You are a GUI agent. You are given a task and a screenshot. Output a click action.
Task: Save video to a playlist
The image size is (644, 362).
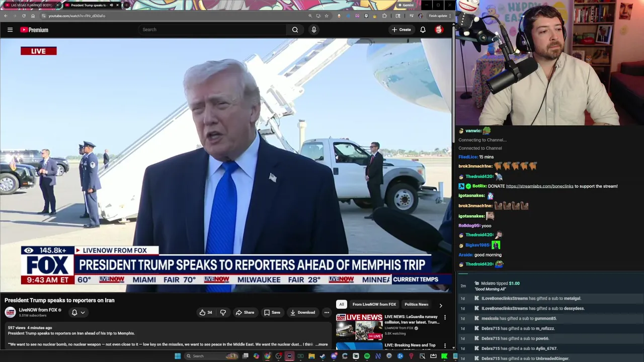[x=272, y=312]
